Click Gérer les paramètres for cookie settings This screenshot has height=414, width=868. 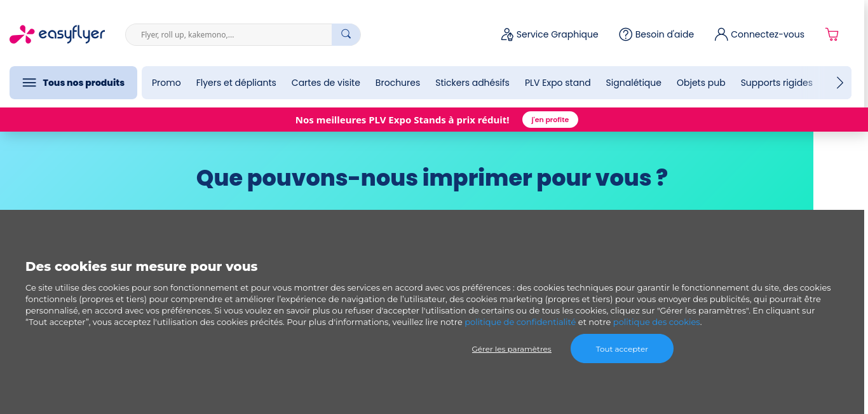tap(511, 348)
